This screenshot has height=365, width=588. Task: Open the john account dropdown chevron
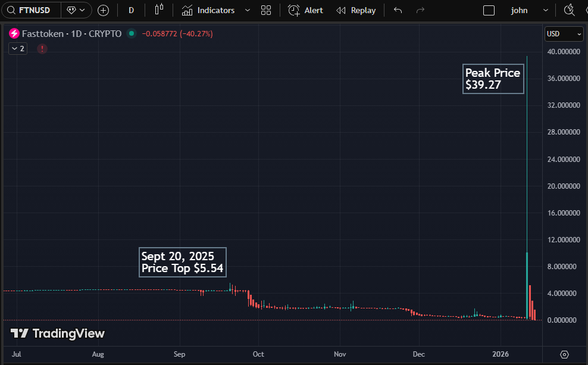[x=545, y=10]
